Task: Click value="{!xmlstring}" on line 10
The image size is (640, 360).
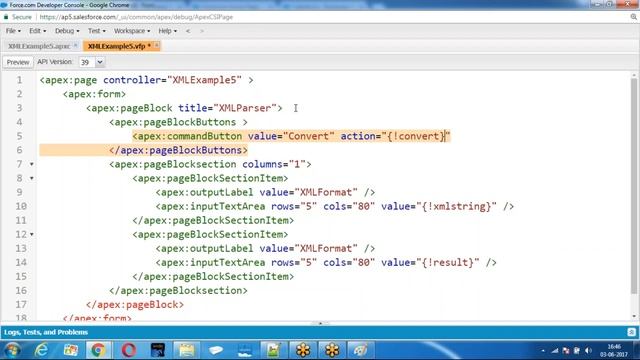Action: (x=439, y=207)
